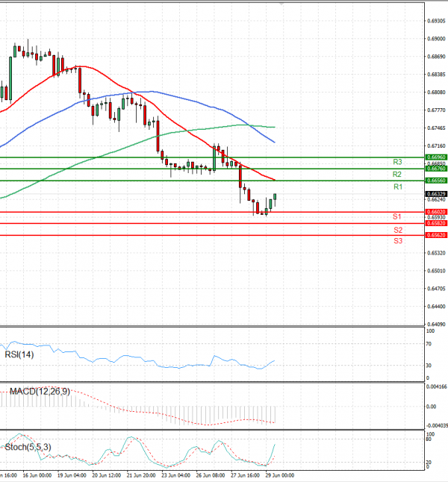Click the 0.68080 price axis value

tap(436, 93)
